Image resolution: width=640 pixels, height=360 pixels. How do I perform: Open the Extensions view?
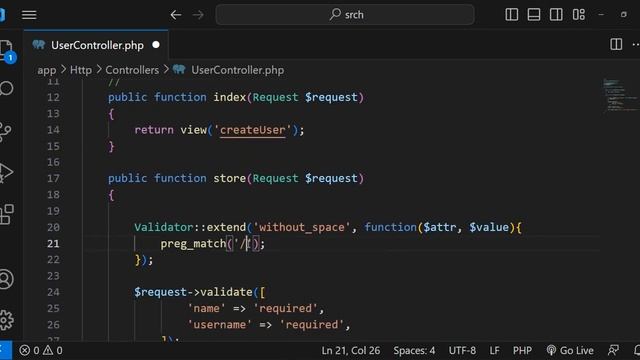click(7, 214)
